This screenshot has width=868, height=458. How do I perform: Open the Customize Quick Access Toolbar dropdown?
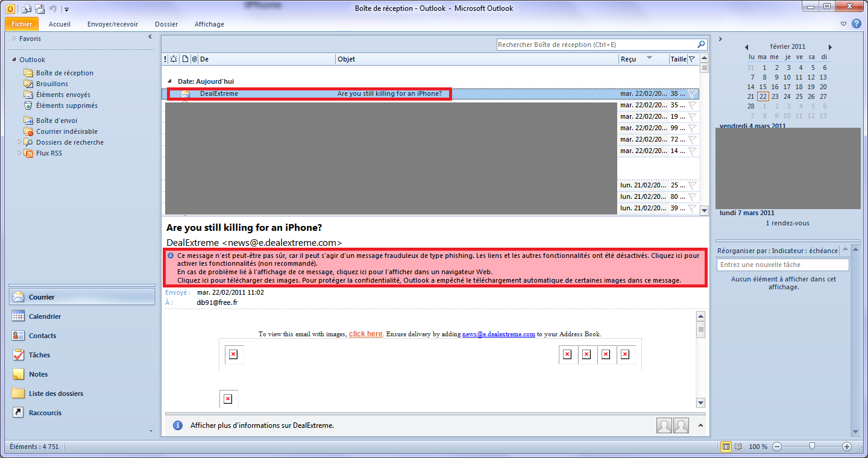click(x=66, y=9)
